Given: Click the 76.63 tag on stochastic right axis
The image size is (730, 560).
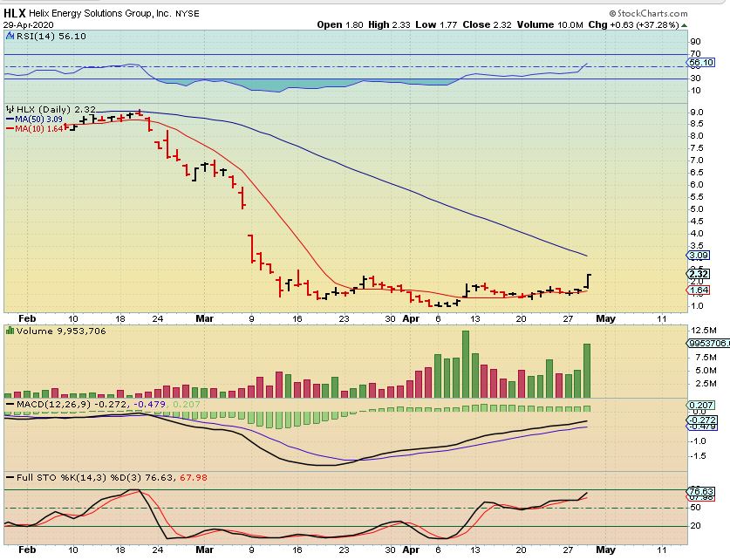Looking at the screenshot, I should point(700,492).
